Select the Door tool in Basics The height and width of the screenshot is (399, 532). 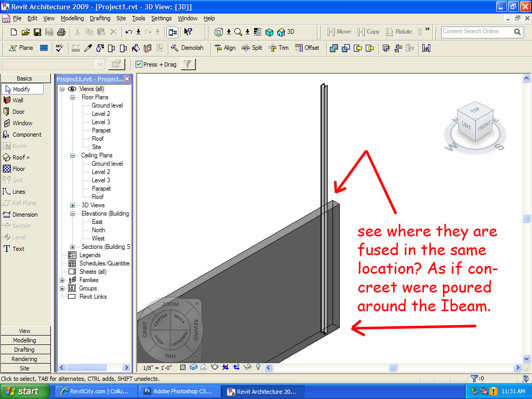pyautogui.click(x=14, y=112)
